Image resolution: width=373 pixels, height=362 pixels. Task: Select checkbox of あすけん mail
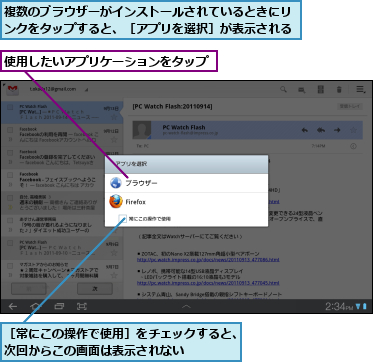10,220
